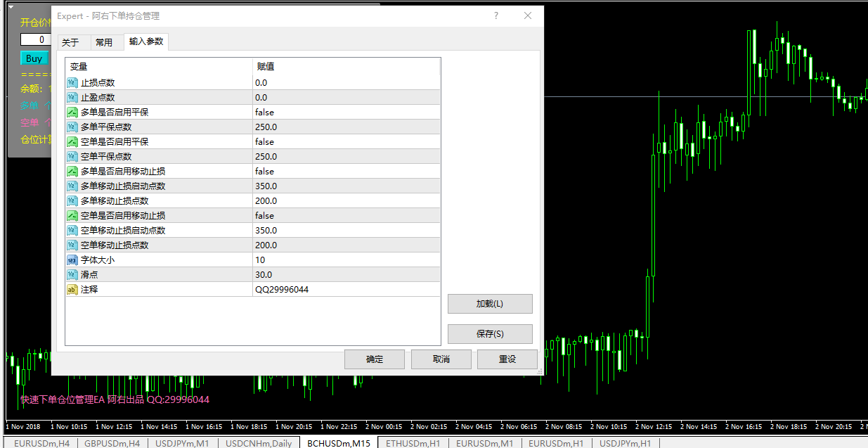Change the 多单是否启用平保 false value
The width and height of the screenshot is (868, 448).
coord(265,113)
